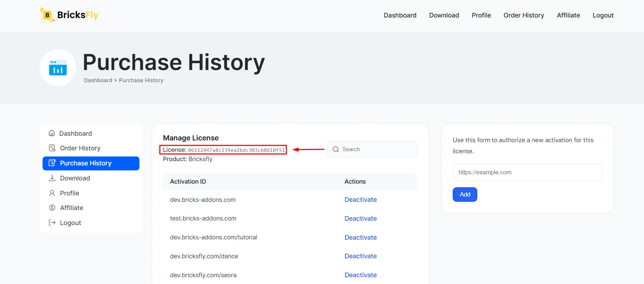
Task: Click the sidebar Logout exit icon
Action: (x=52, y=223)
